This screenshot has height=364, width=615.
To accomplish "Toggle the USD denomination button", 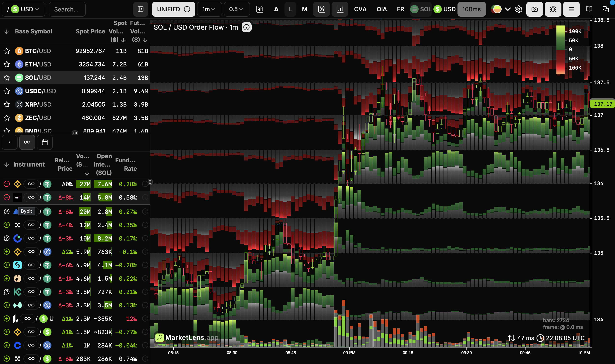I will (x=445, y=9).
